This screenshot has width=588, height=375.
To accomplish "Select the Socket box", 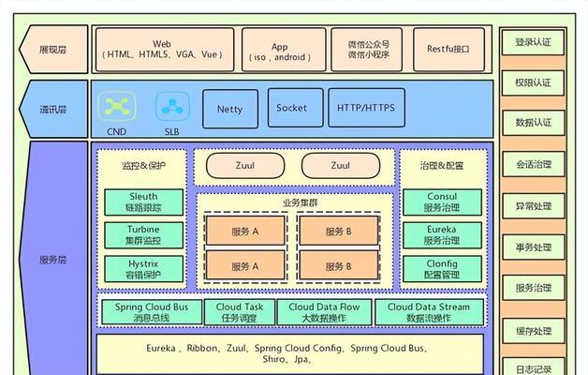I will 296,108.
